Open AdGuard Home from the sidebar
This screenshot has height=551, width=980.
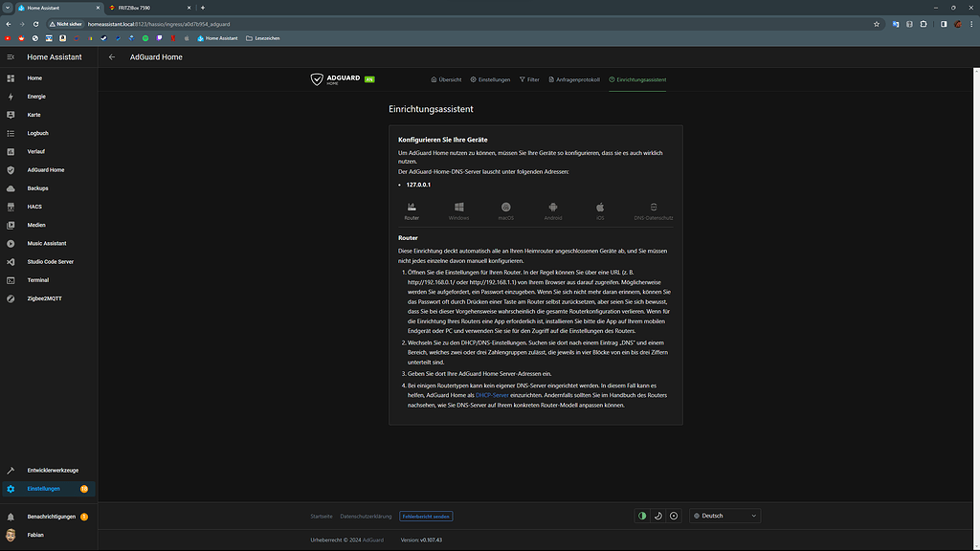(45, 169)
